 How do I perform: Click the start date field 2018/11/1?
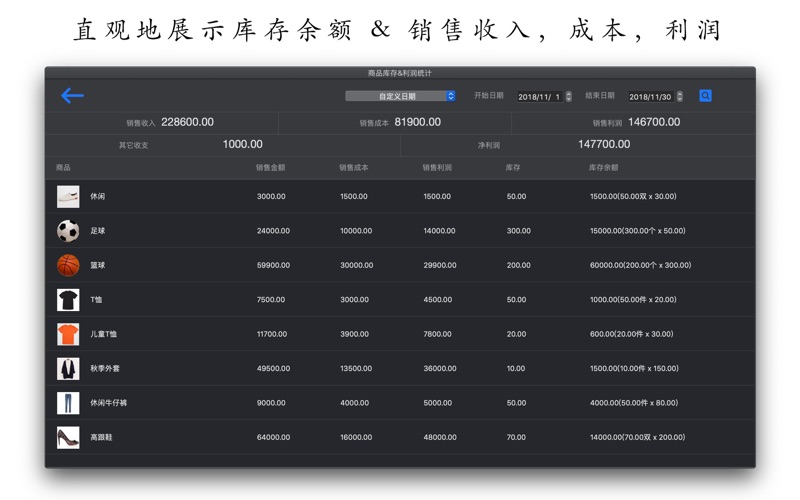click(x=539, y=97)
